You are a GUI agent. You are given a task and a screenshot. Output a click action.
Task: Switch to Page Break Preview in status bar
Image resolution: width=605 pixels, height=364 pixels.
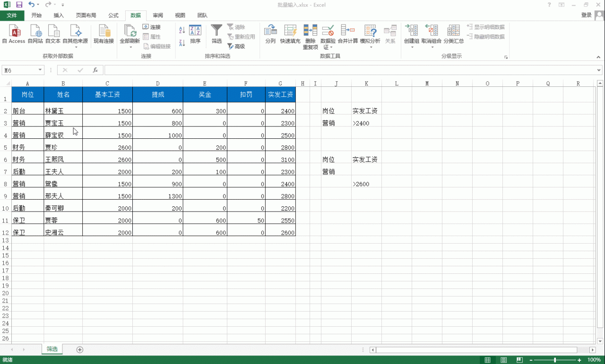click(519, 360)
